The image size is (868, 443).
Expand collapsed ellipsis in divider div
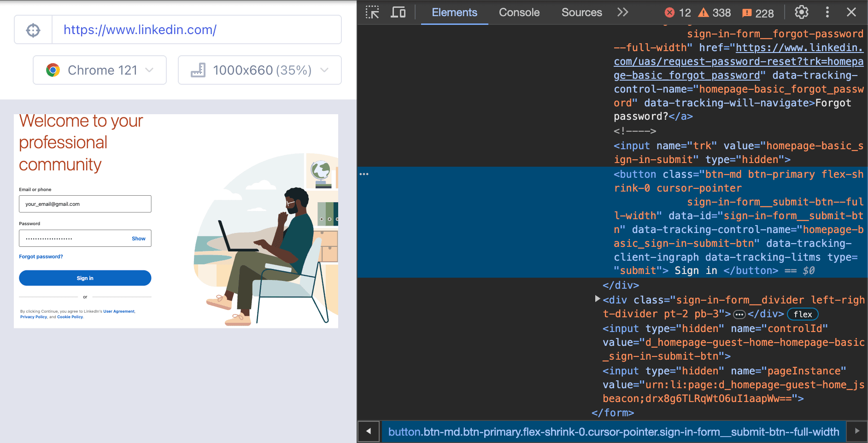pos(739,315)
